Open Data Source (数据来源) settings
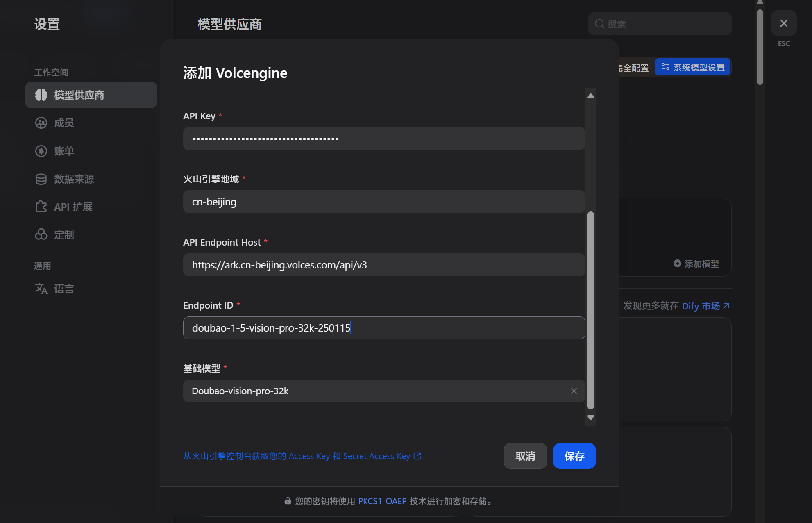The width and height of the screenshot is (812, 523). (74, 179)
